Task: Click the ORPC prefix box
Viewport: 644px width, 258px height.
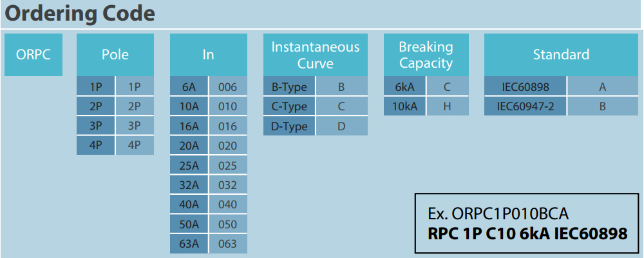Action: click(x=33, y=55)
